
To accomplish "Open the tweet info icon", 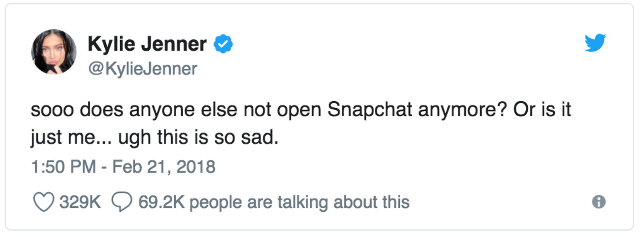I will click(599, 202).
